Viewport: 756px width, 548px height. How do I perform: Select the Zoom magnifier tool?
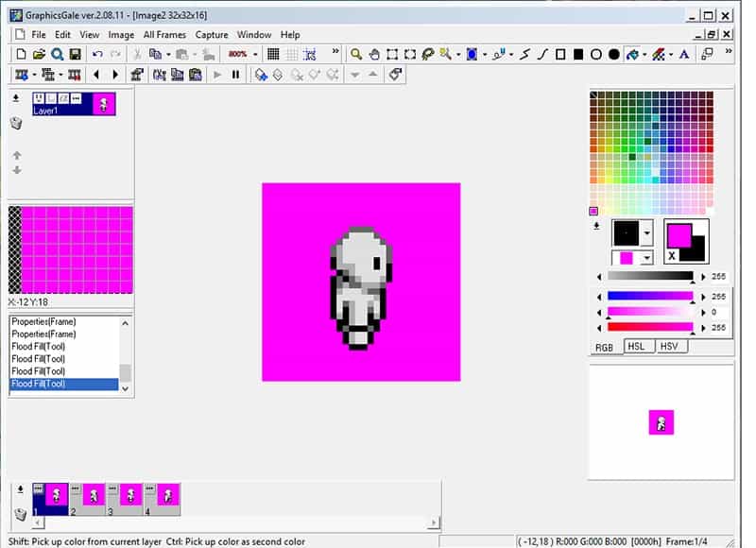pyautogui.click(x=356, y=54)
